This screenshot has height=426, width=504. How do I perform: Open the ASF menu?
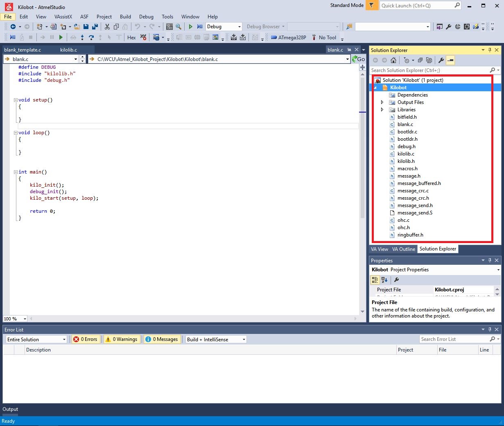coord(84,17)
